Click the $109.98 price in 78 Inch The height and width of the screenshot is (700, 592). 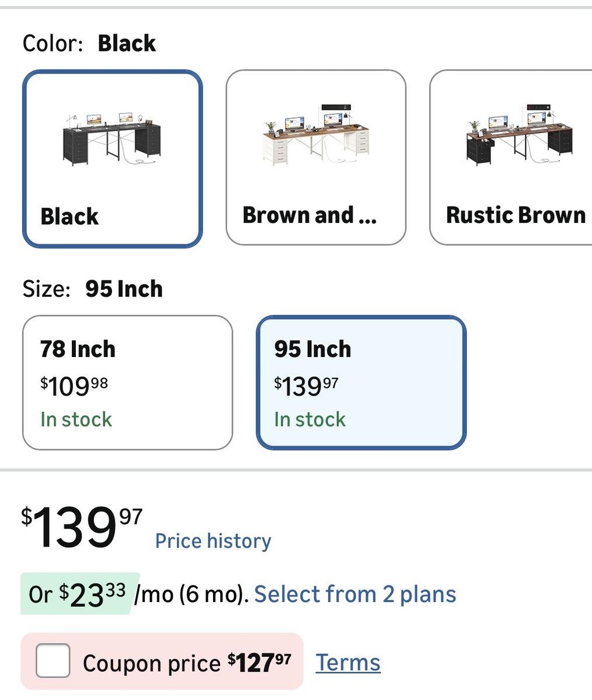click(x=74, y=386)
